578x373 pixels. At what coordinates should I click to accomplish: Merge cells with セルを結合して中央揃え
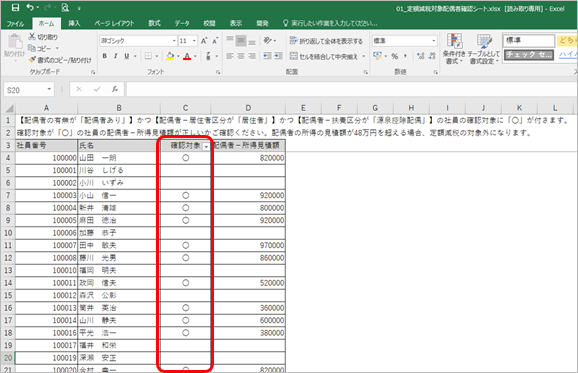324,56
